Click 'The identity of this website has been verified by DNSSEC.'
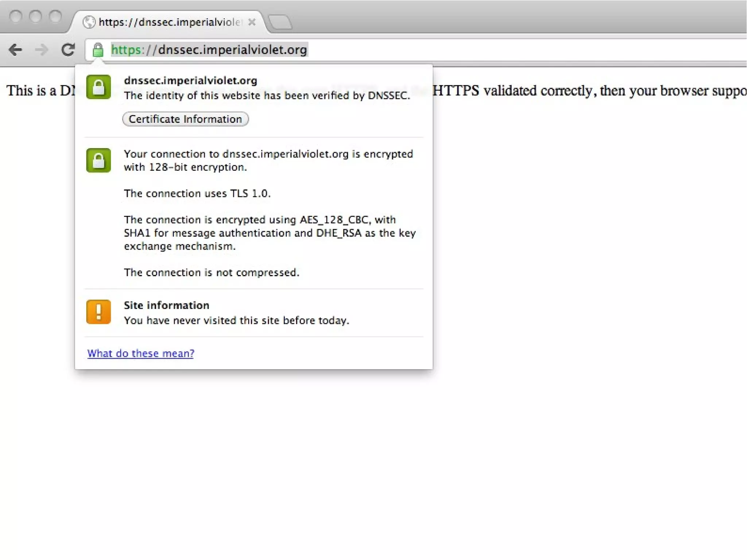Viewport: 747px width, 560px height. pyautogui.click(x=267, y=96)
